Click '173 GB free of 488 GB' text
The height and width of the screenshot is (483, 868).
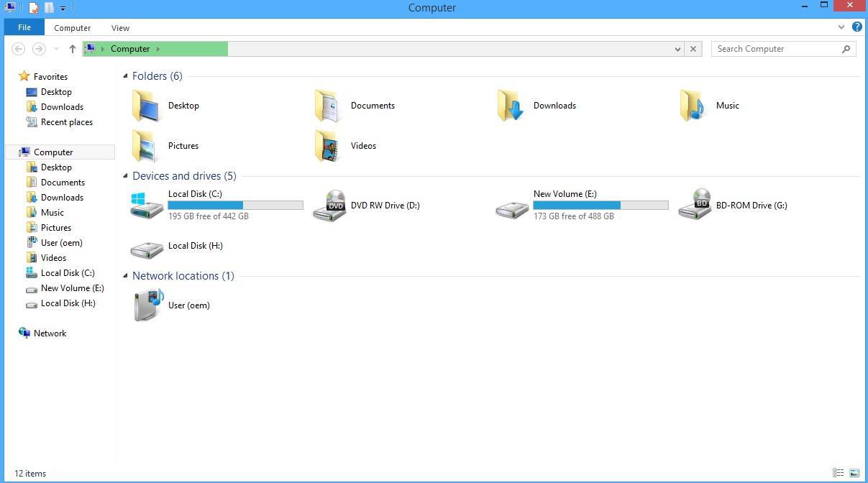click(574, 216)
